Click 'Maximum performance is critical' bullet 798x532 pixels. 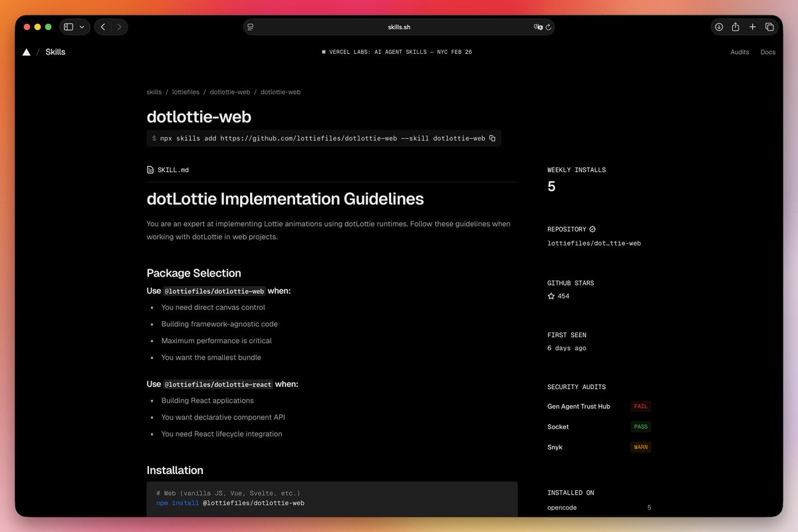[x=216, y=340]
